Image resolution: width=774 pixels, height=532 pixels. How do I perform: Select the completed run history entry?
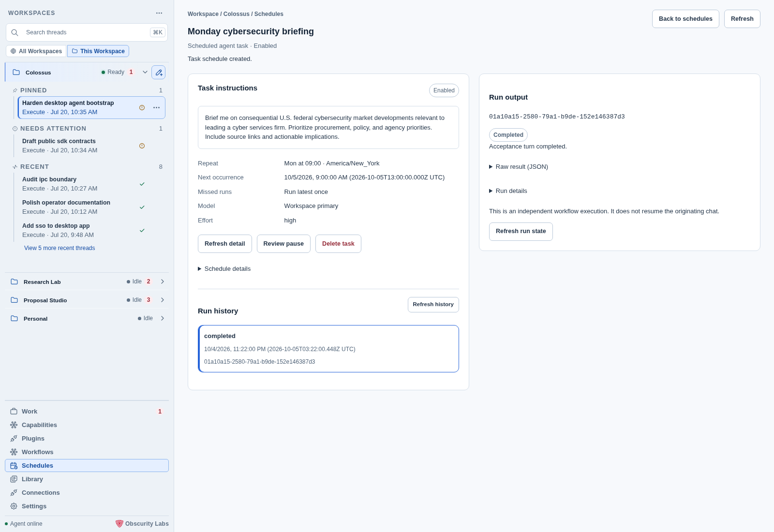328,349
